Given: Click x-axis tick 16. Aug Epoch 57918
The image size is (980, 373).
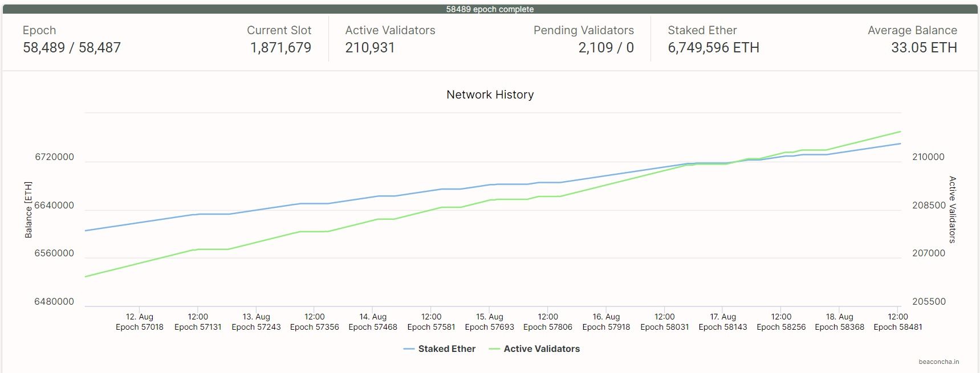Looking at the screenshot, I should point(606,322).
